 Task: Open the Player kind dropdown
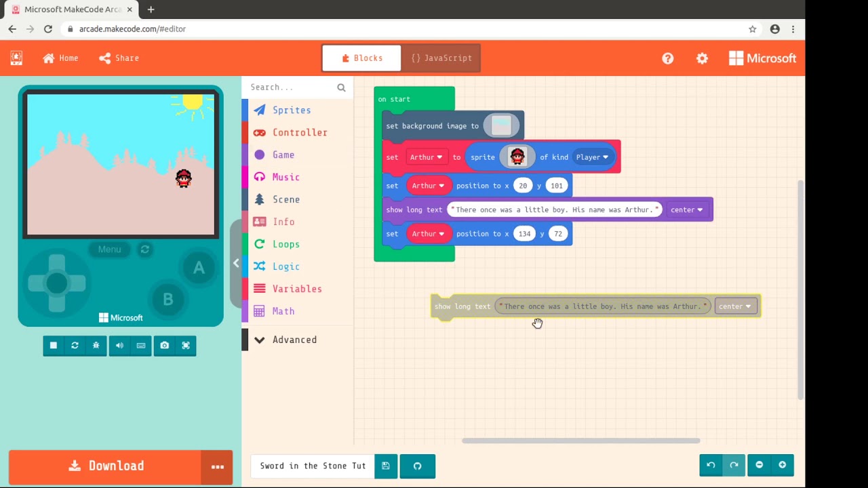tap(592, 157)
